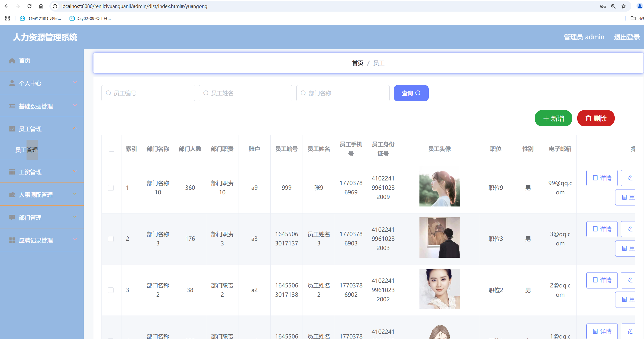Image resolution: width=644 pixels, height=339 pixels.
Task: Click the green 新增 button
Action: (x=553, y=118)
